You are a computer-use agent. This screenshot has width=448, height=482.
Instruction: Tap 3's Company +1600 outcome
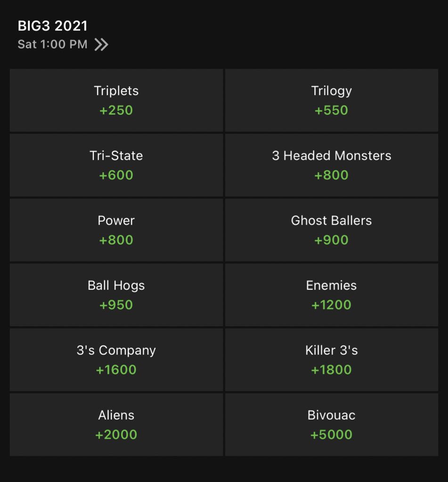[x=116, y=360]
